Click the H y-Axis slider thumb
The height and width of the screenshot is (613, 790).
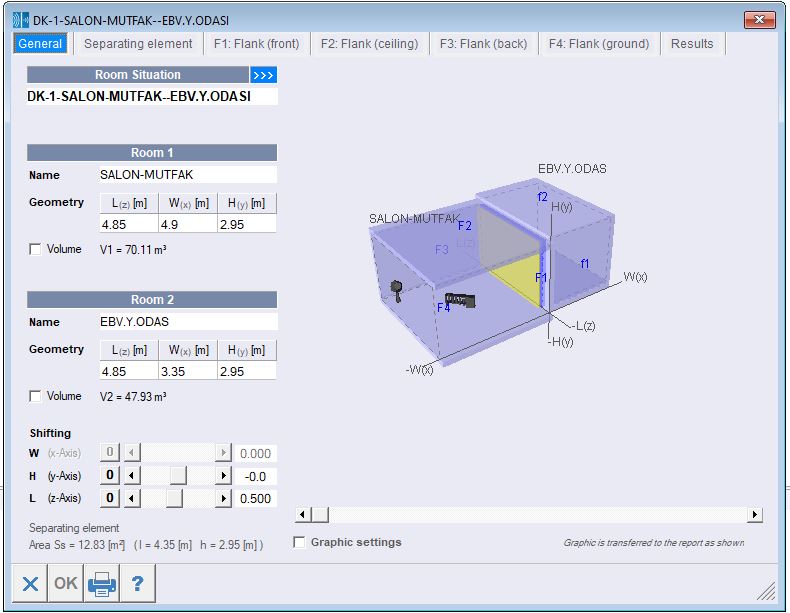[178, 475]
